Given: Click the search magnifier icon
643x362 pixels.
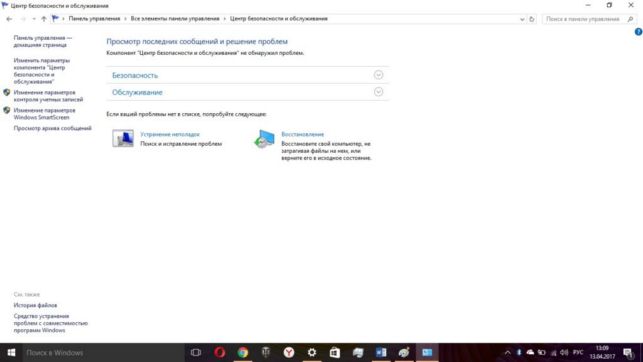Looking at the screenshot, I should (630, 19).
